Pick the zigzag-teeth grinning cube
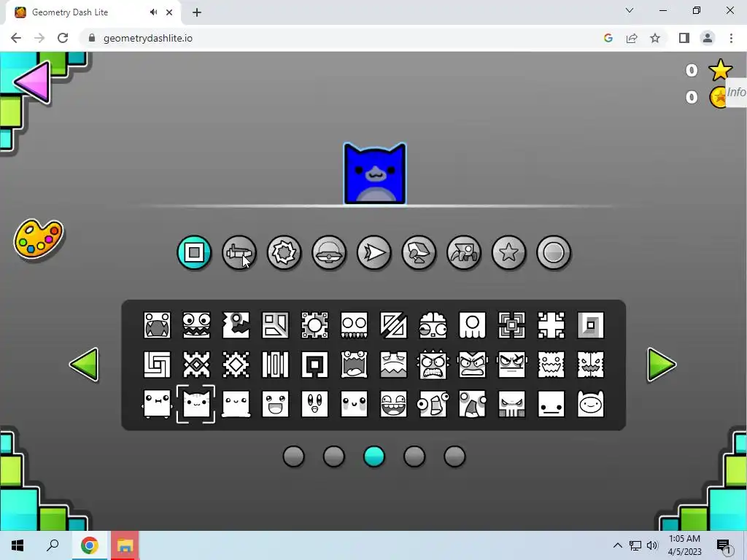Screen dimensions: 747x560 (196, 325)
